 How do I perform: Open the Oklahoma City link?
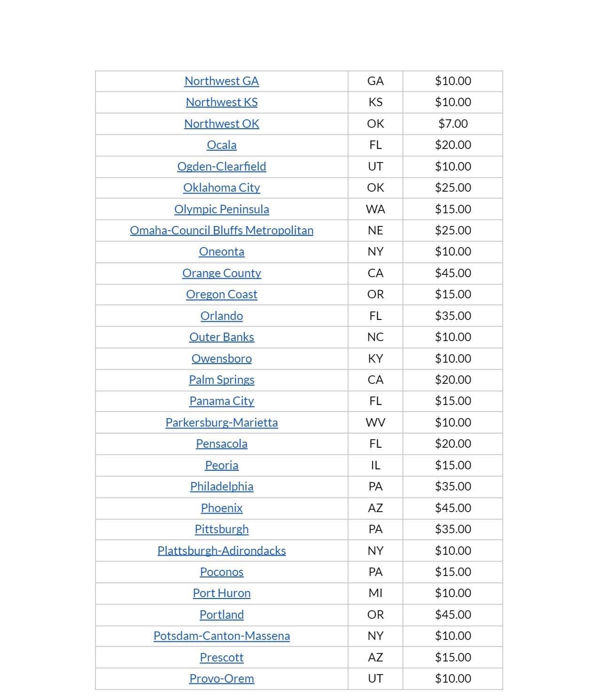(x=221, y=187)
